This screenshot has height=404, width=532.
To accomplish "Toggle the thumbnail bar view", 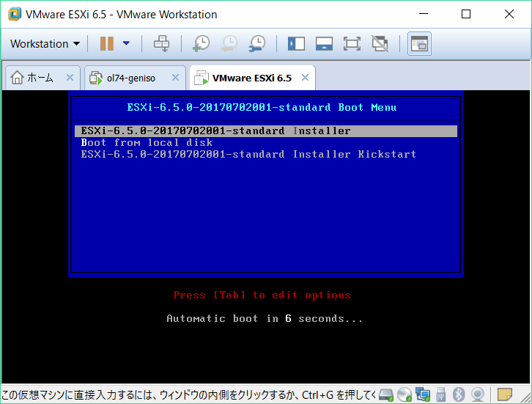I will coord(324,44).
